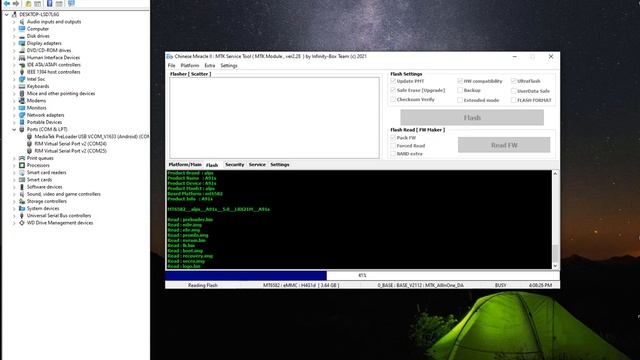Click the Keyboards category icon

pyautogui.click(x=22, y=86)
